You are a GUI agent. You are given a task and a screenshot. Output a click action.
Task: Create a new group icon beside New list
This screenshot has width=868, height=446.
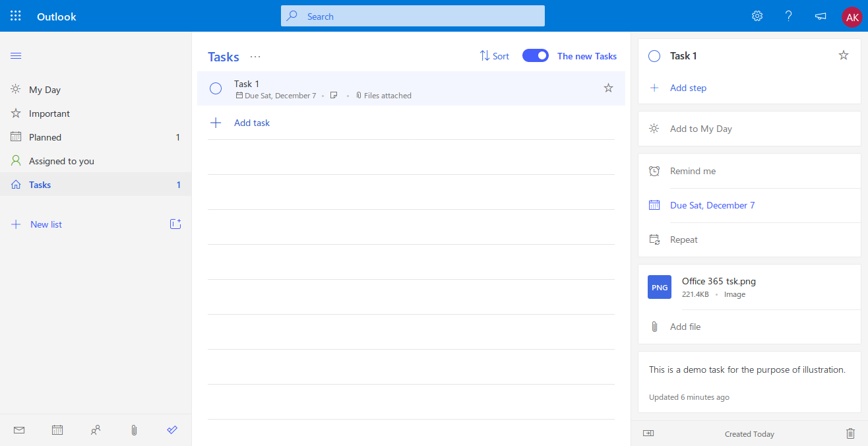click(x=175, y=224)
